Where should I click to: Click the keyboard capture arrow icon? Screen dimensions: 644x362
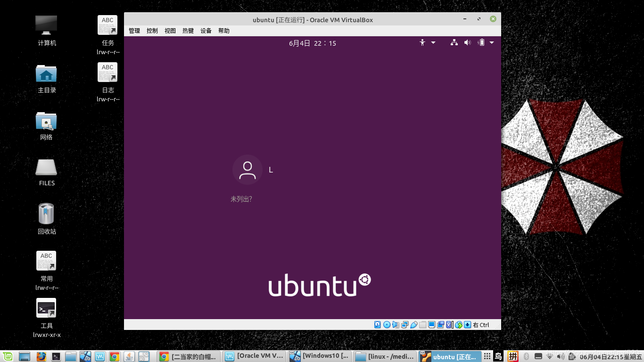click(467, 325)
